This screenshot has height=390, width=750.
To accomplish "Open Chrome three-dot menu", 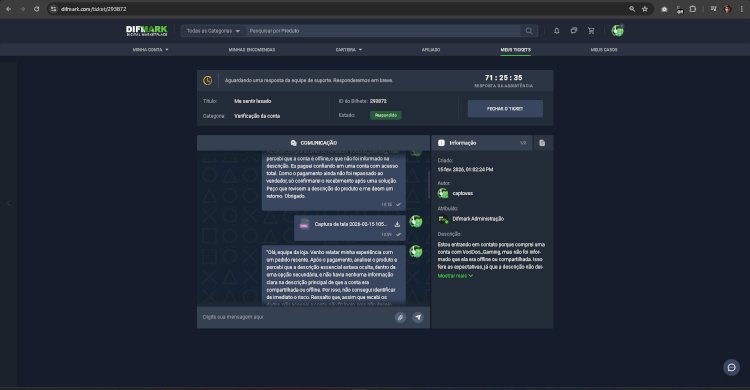I will pyautogui.click(x=742, y=9).
